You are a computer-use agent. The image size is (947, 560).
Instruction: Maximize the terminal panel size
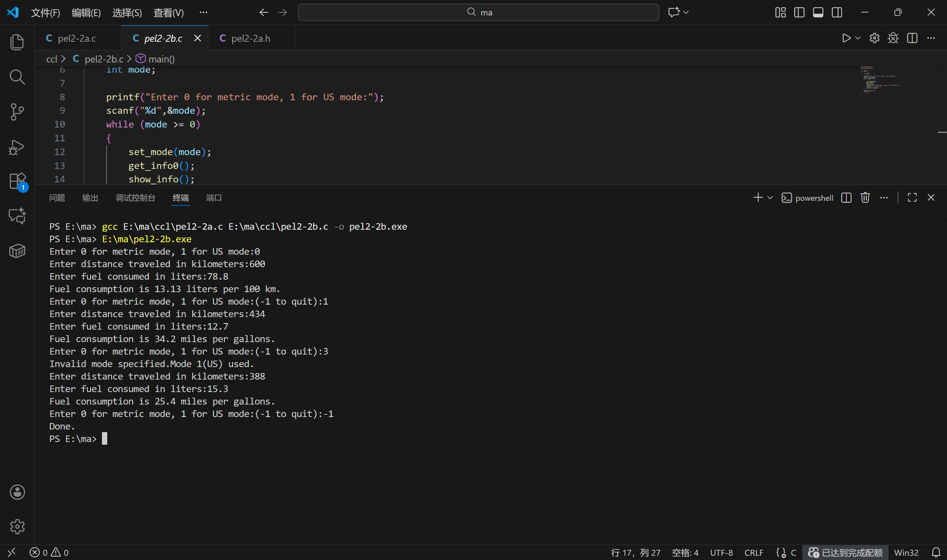click(912, 198)
